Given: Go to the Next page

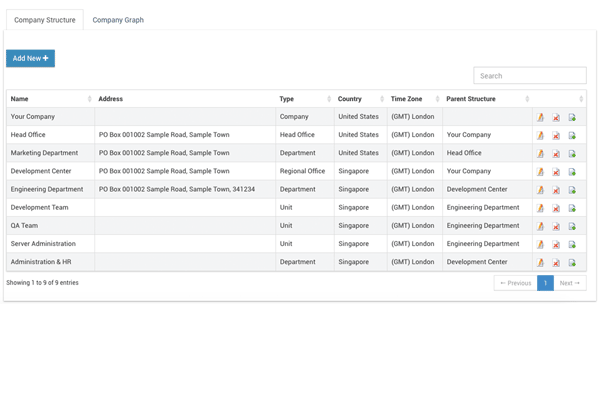Looking at the screenshot, I should (x=569, y=283).
